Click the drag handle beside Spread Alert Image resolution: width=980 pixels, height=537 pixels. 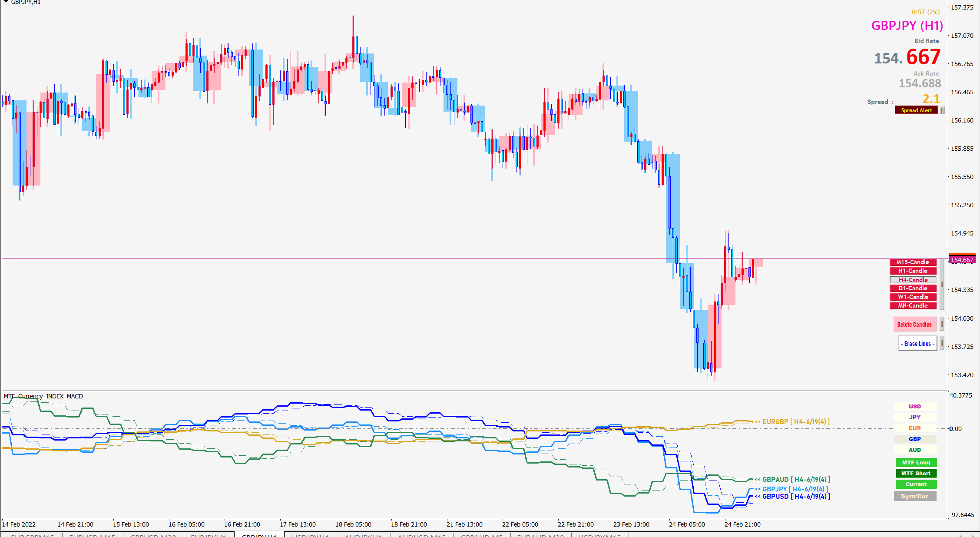point(942,110)
